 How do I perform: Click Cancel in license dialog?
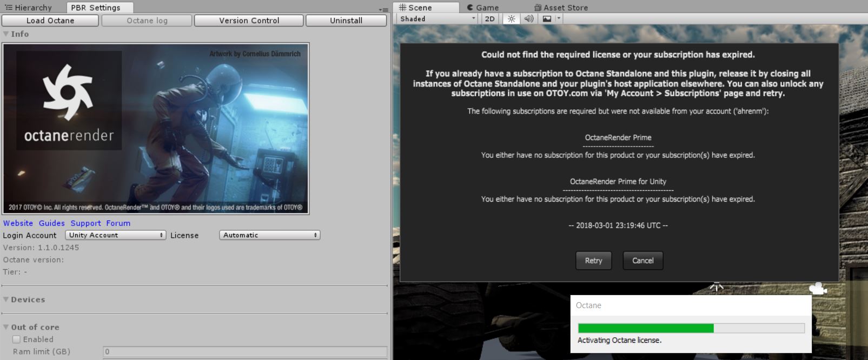(643, 261)
